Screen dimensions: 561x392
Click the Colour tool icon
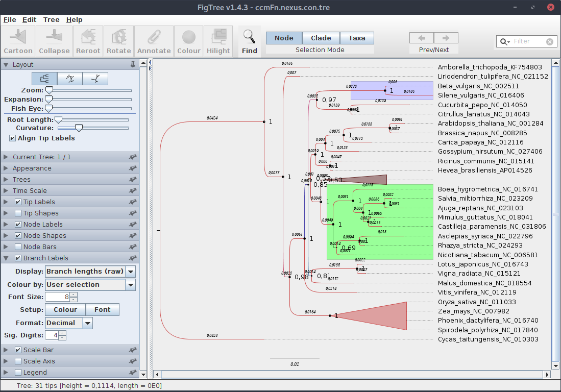pyautogui.click(x=189, y=41)
